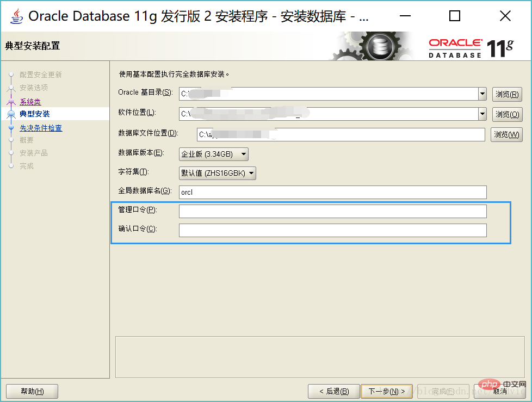Open the 系统类 step link

point(30,102)
